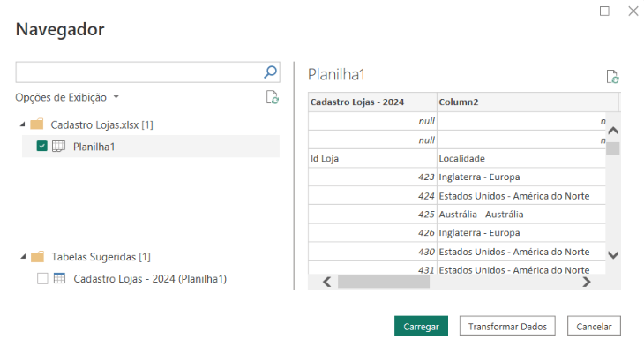Screen dimensions: 644x347
Task: Click the Austrália - Austrália cell
Action: tap(521, 215)
